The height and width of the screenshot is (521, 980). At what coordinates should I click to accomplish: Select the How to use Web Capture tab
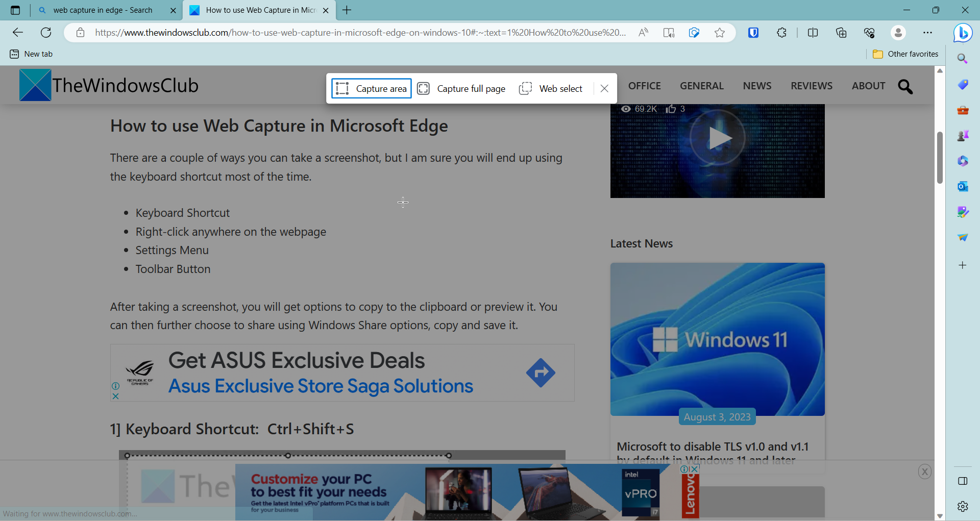click(x=260, y=10)
